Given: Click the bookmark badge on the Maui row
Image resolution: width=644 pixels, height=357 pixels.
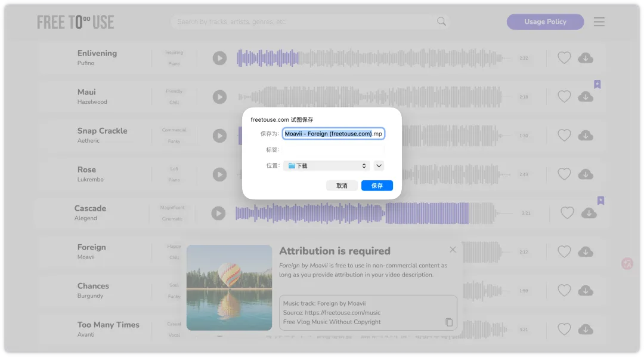Looking at the screenshot, I should [x=597, y=84].
